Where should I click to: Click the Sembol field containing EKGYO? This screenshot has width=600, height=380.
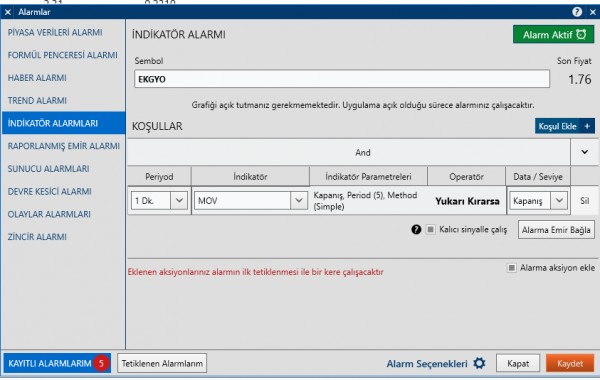342,79
